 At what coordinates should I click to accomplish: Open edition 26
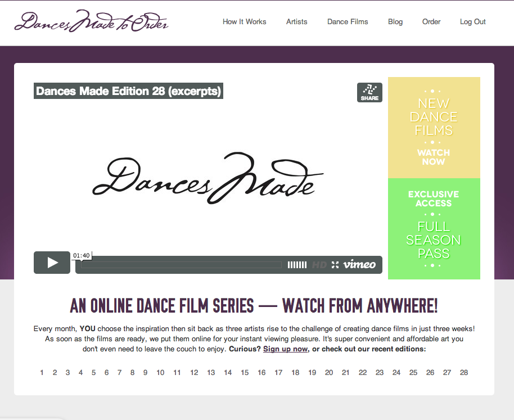(x=430, y=373)
